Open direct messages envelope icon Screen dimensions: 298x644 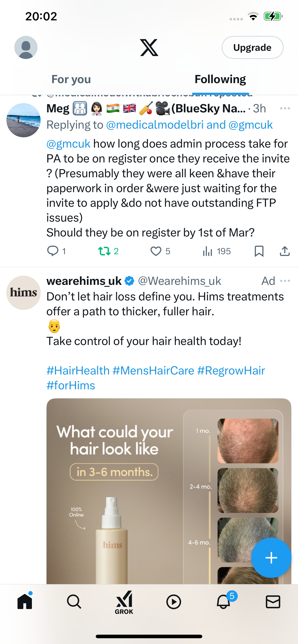(273, 602)
